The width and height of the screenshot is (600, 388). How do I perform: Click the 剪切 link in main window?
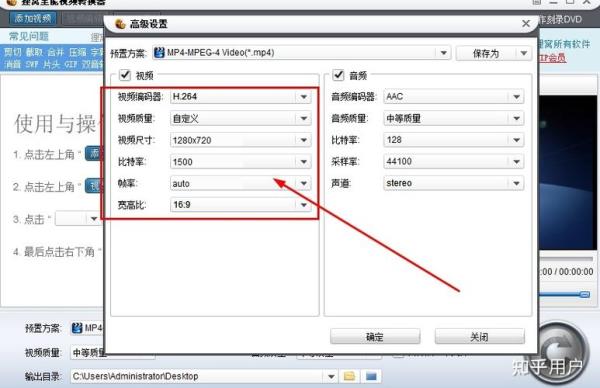[12, 52]
